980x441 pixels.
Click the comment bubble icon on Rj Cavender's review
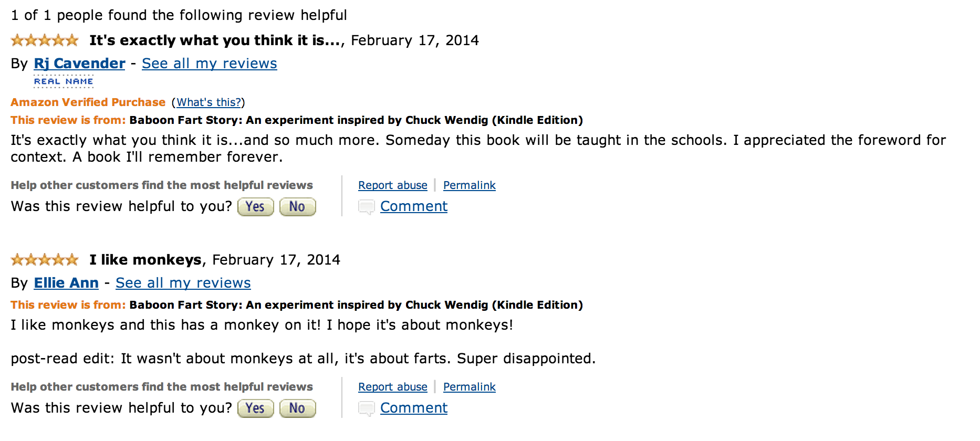pos(366,207)
